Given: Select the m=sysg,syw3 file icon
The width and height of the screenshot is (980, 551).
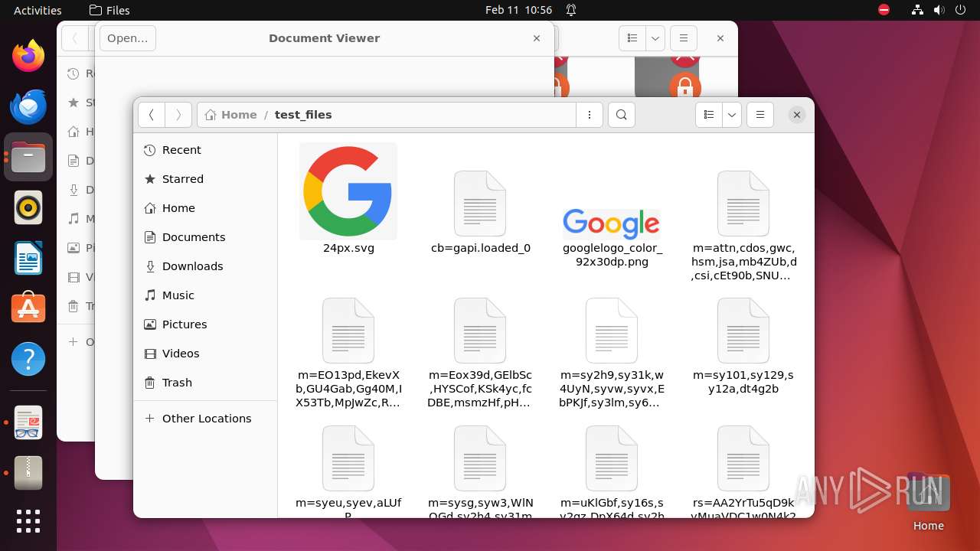Looking at the screenshot, I should pos(480,458).
